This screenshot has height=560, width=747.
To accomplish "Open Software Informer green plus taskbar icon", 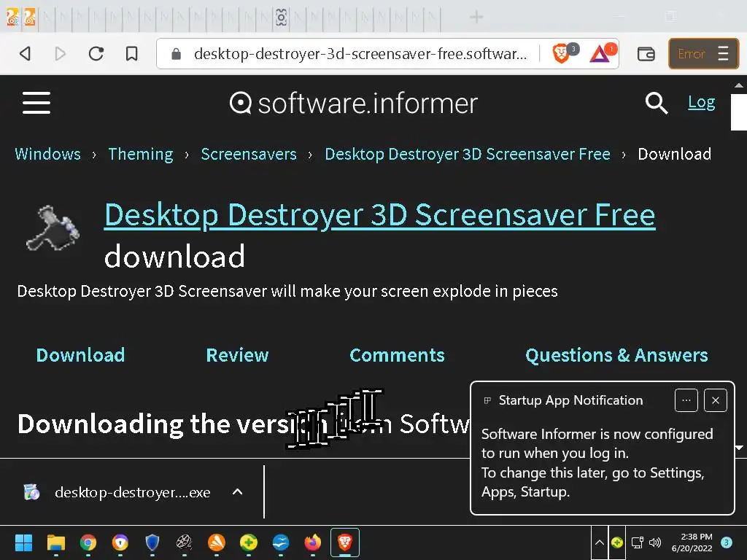I will (x=249, y=542).
